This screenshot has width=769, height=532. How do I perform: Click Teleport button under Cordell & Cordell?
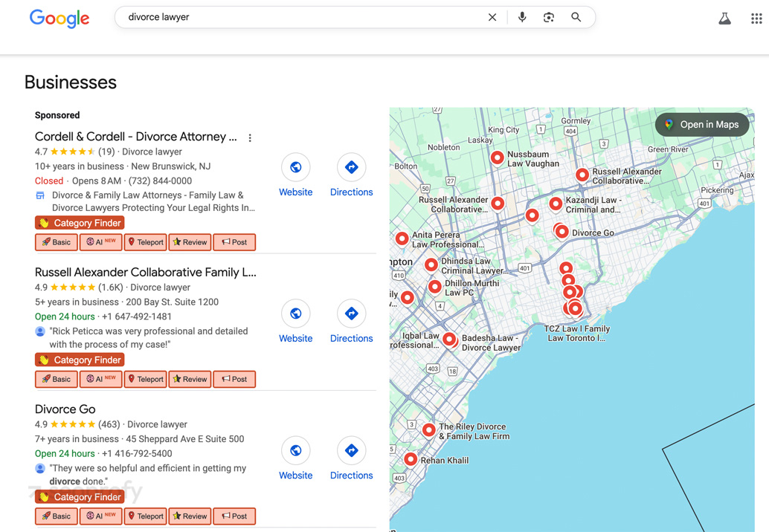tap(146, 242)
